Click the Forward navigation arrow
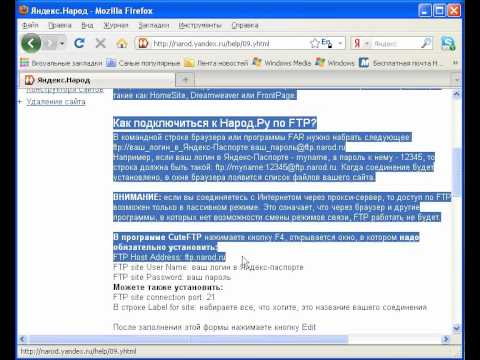 50,43
